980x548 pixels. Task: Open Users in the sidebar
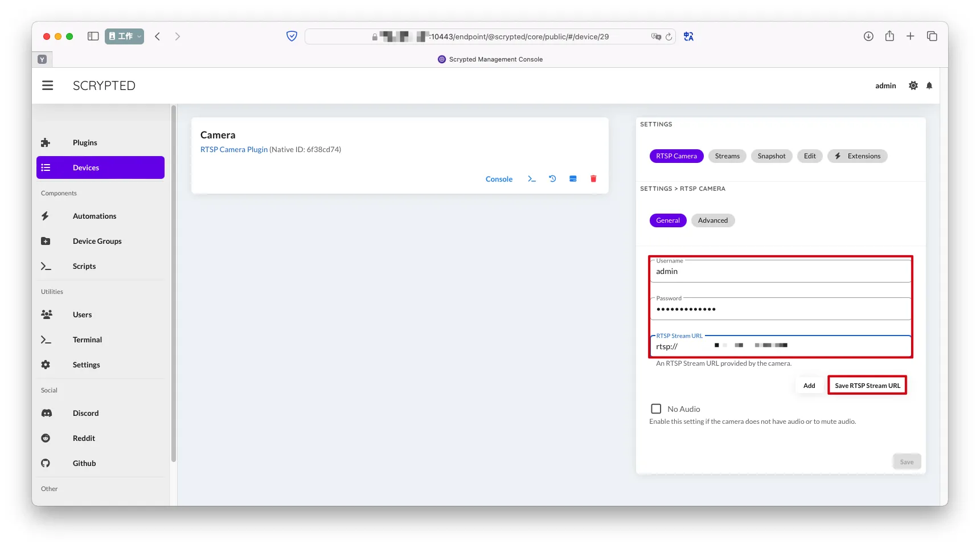click(100, 314)
